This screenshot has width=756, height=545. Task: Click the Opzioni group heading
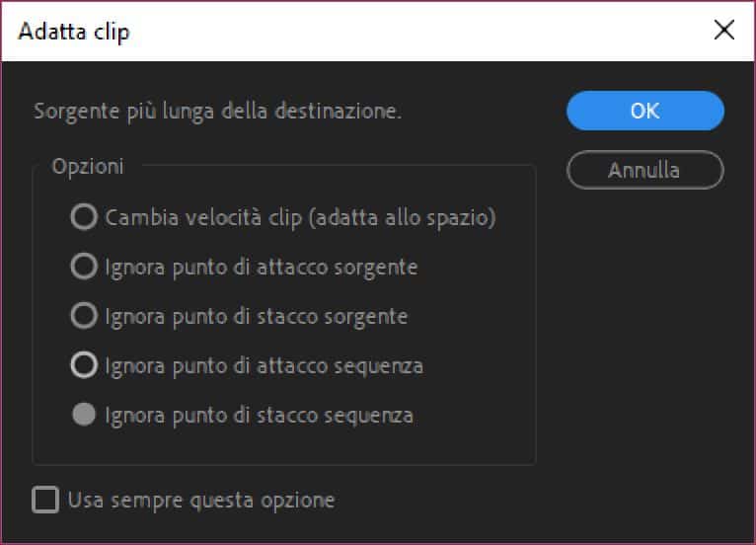pyautogui.click(x=88, y=166)
